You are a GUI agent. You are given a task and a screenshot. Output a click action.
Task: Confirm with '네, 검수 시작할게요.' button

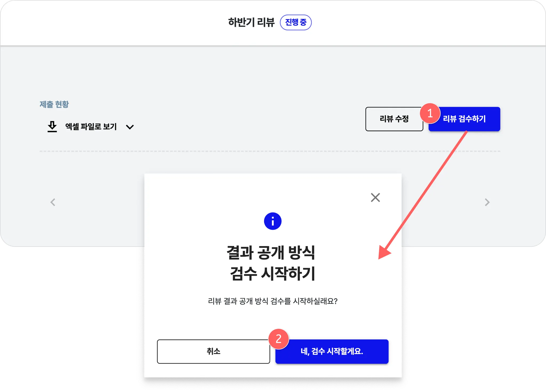pyautogui.click(x=332, y=352)
